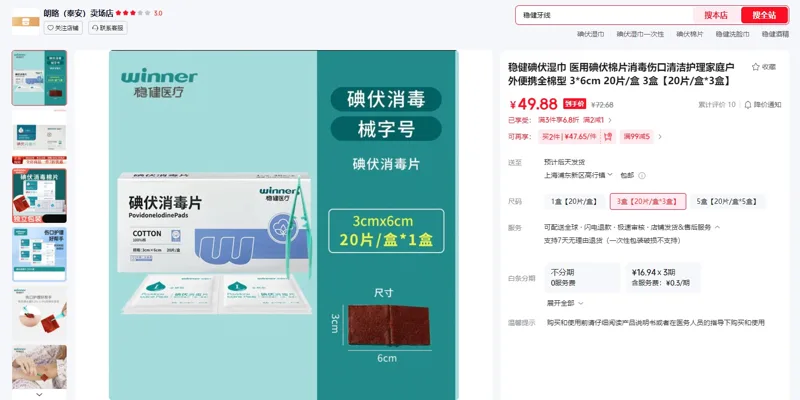The height and width of the screenshot is (400, 800).
Task: Select third thumbnail 碘伏消毒棉片 red banner
Action: click(39, 195)
